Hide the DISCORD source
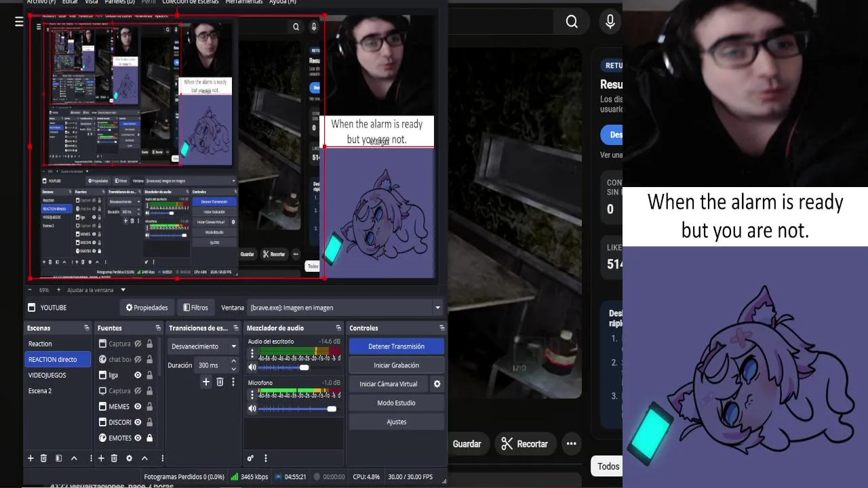Screen dimensions: 868x488 coord(138,422)
